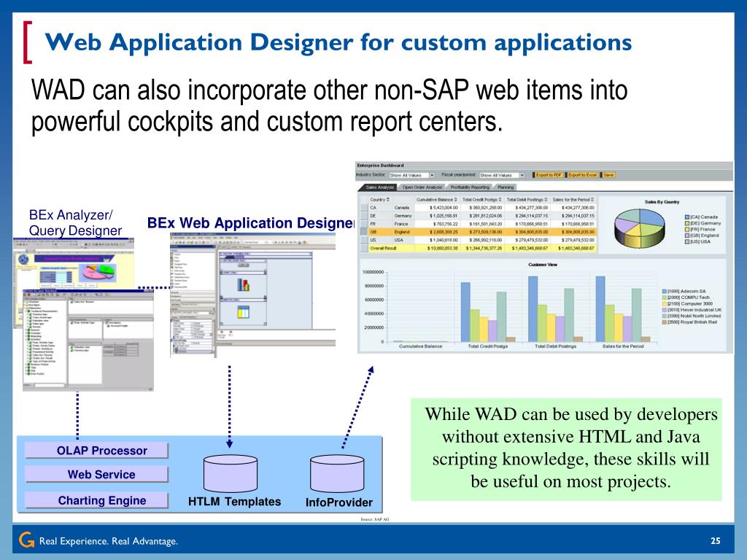Click the Nobil North Limited legend swatch
The width and height of the screenshot is (747, 560).
664,316
